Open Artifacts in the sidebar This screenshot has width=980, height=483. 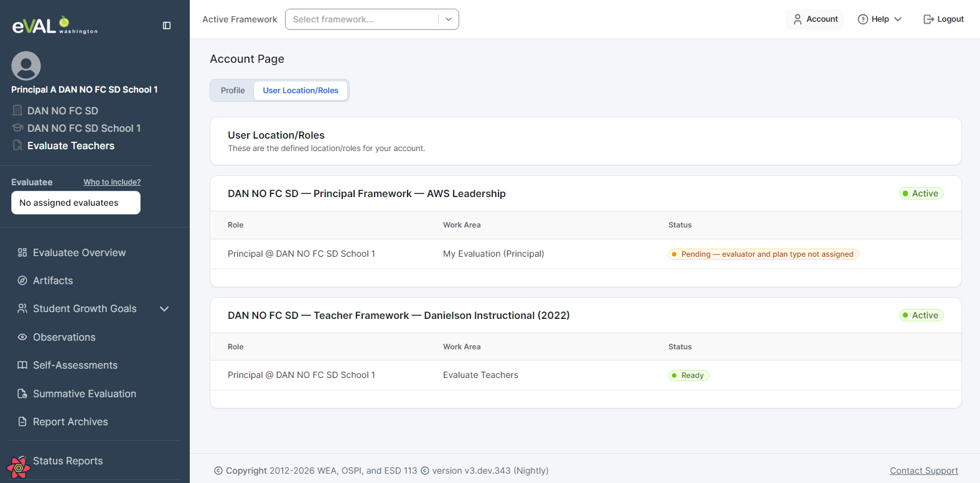tap(53, 280)
